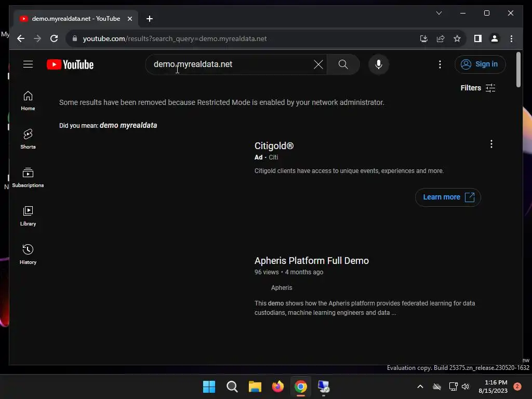Screen dimensions: 532x399
Task: Share this page via the share icon
Action: point(441,38)
